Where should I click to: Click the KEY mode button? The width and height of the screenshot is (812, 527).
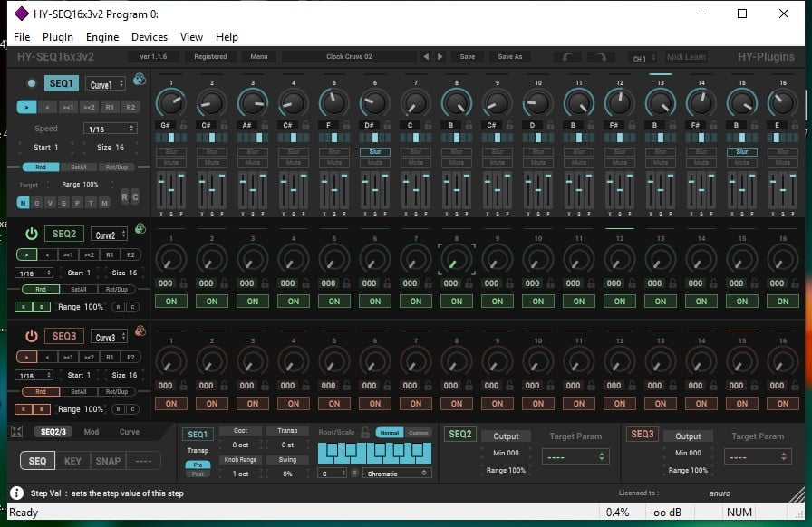pos(72,461)
